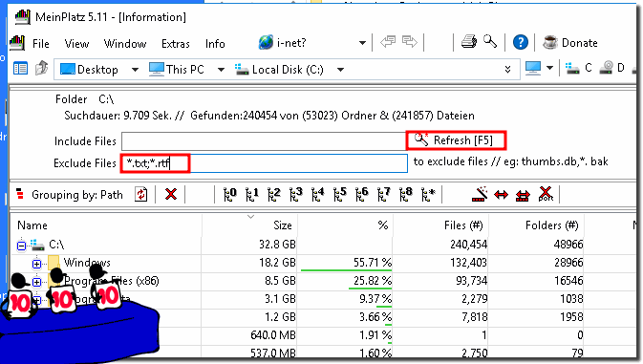This screenshot has height=364, width=643.
Task: Open the File menu
Action: click(x=40, y=43)
